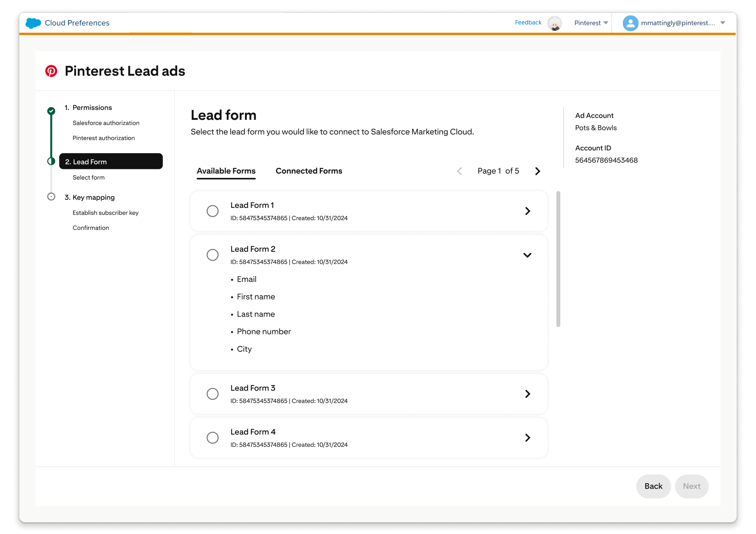The image size is (756, 534).
Task: Select the Available Forms tab
Action: click(226, 171)
